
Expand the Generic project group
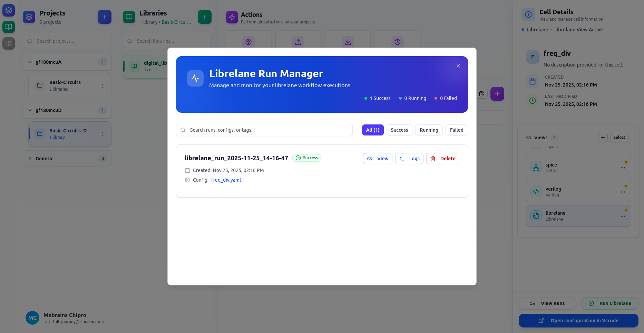30,159
